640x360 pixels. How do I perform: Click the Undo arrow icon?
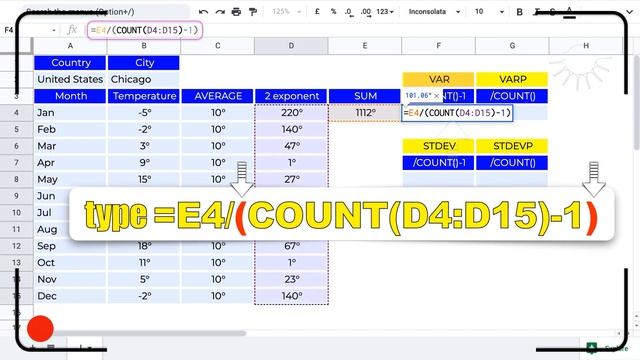click(x=203, y=12)
